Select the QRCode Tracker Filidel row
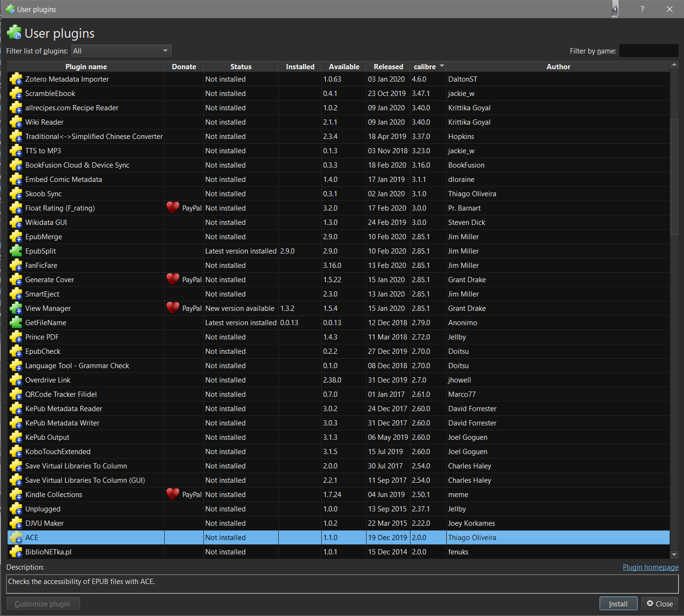The image size is (684, 616). 338,394
